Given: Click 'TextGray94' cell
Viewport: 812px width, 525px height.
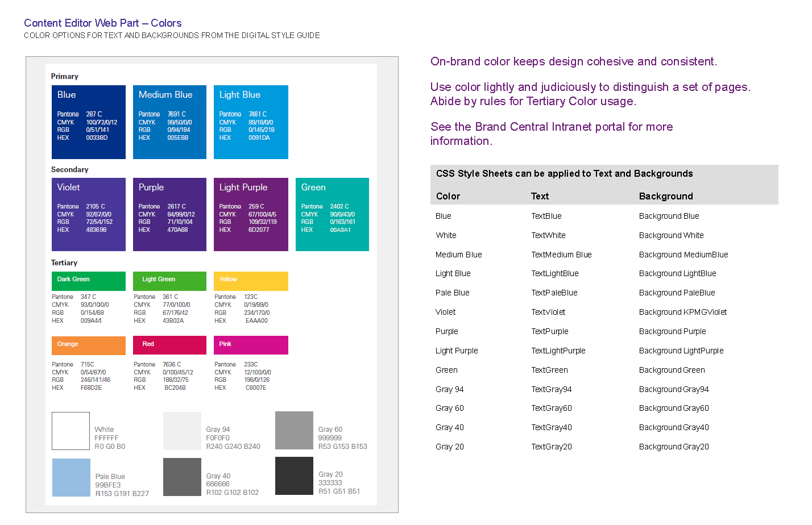Looking at the screenshot, I should pyautogui.click(x=552, y=390).
